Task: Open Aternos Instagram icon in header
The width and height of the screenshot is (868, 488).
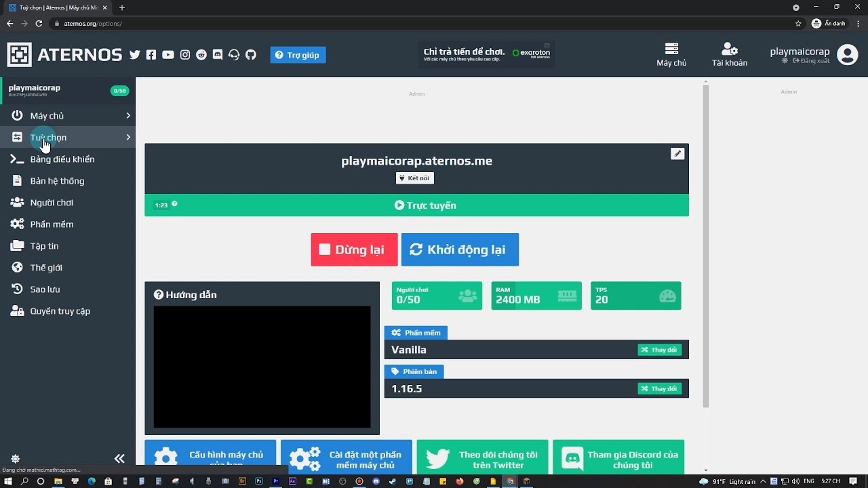Action: point(185,55)
